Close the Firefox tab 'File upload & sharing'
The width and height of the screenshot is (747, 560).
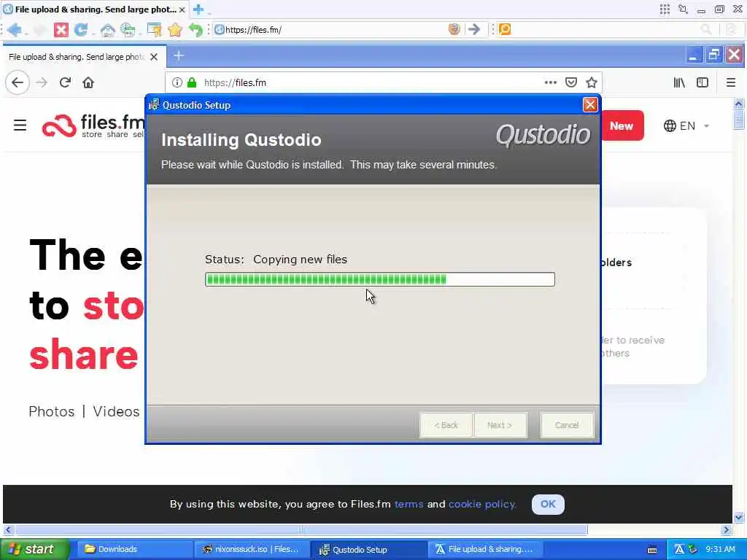click(x=154, y=57)
